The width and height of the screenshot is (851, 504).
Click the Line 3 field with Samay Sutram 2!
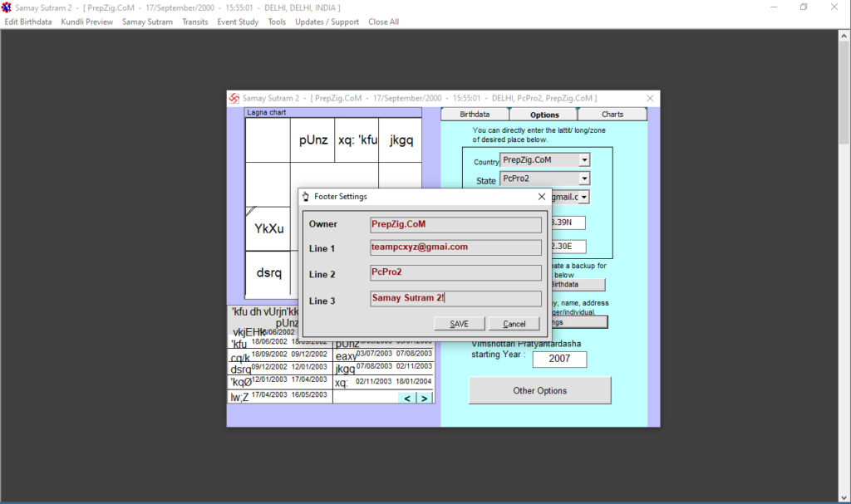coord(455,298)
